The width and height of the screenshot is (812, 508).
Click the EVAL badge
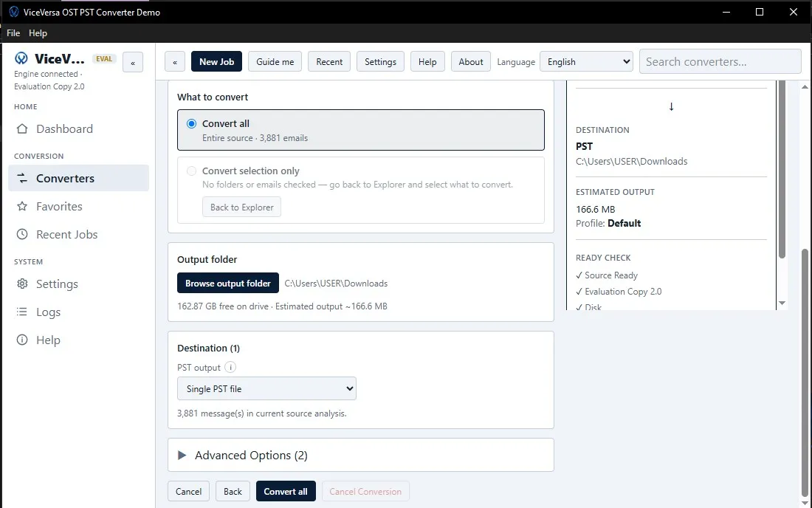pos(104,58)
